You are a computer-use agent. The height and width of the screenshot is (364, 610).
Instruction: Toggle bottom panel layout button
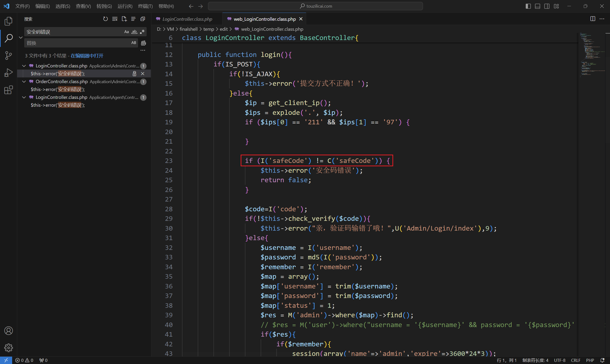(x=537, y=6)
